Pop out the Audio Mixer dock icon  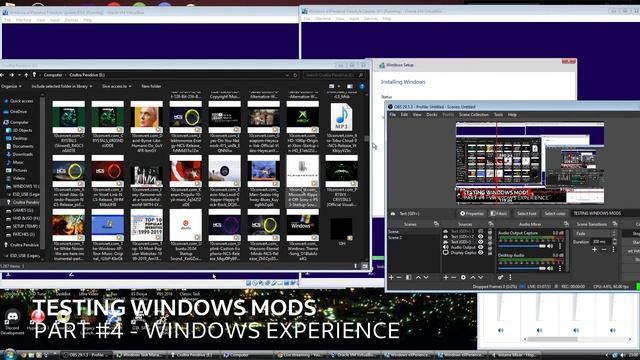pos(566,224)
